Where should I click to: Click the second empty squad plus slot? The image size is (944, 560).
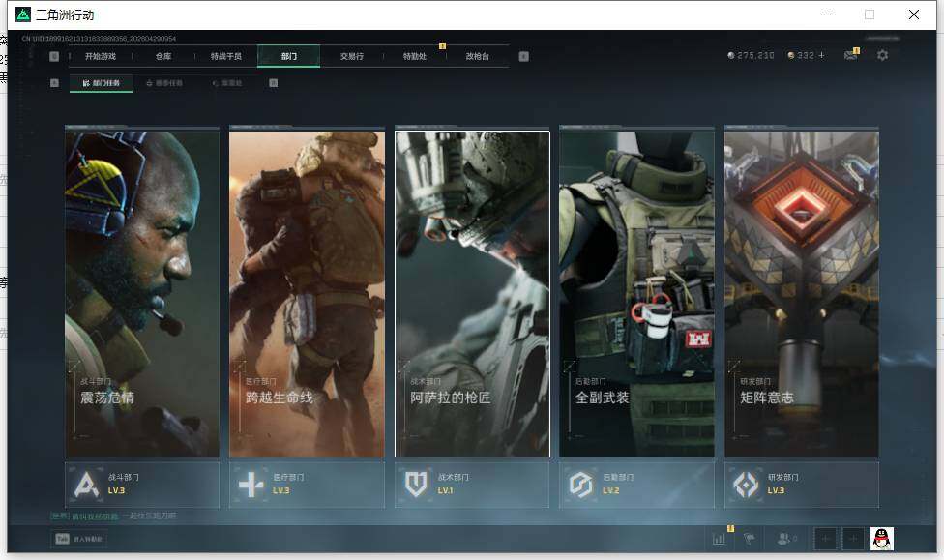[853, 539]
